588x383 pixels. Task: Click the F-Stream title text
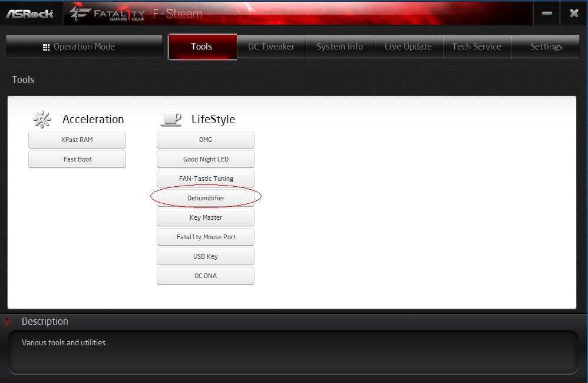[x=178, y=14]
